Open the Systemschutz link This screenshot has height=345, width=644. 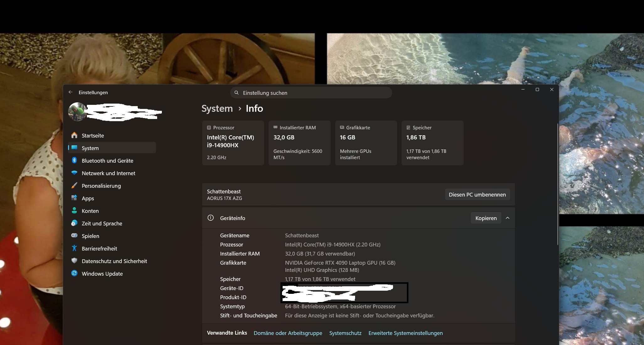coord(345,333)
